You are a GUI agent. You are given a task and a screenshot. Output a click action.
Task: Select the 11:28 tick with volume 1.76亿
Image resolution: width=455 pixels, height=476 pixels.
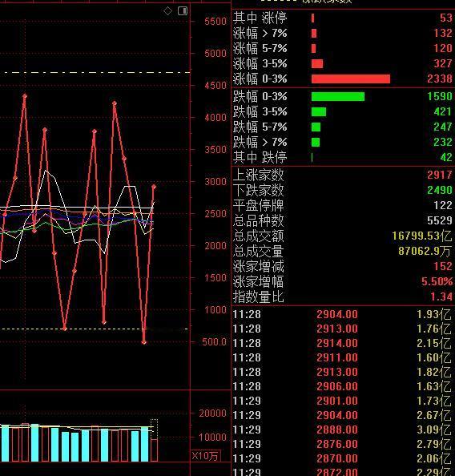pyautogui.click(x=343, y=329)
